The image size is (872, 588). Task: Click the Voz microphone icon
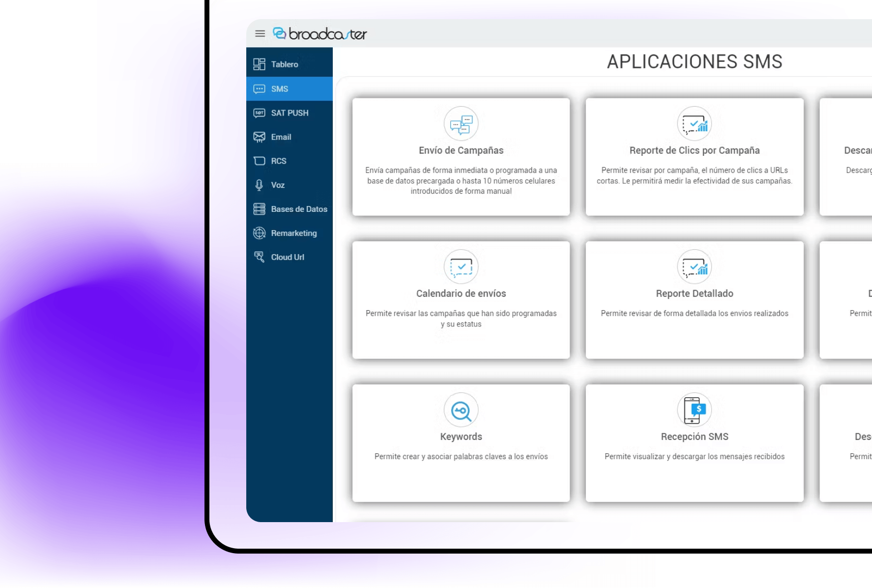point(259,185)
